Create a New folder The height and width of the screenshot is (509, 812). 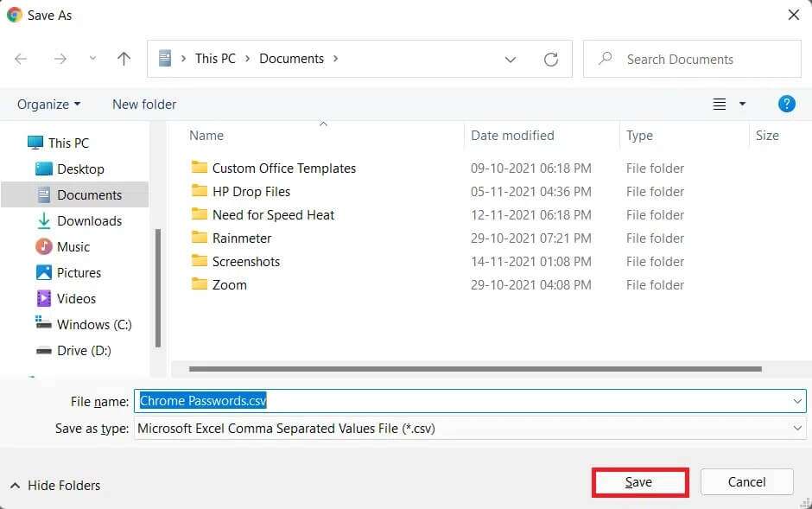tap(144, 104)
